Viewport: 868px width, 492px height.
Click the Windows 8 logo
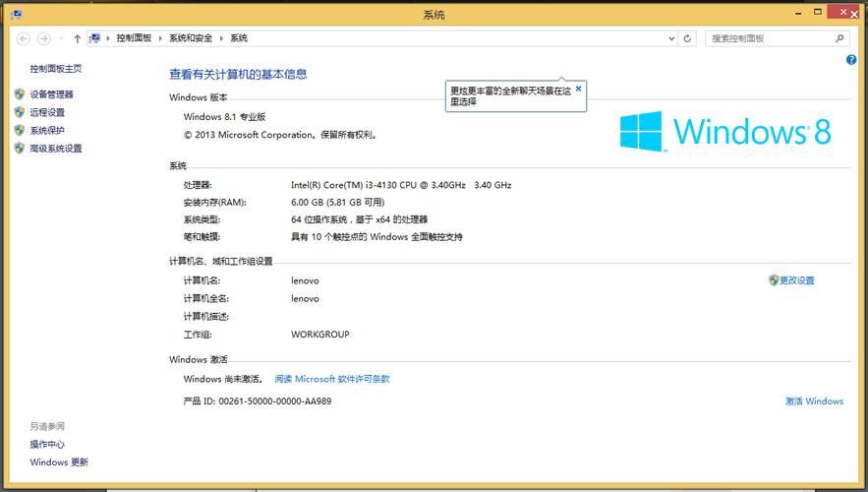click(x=725, y=130)
